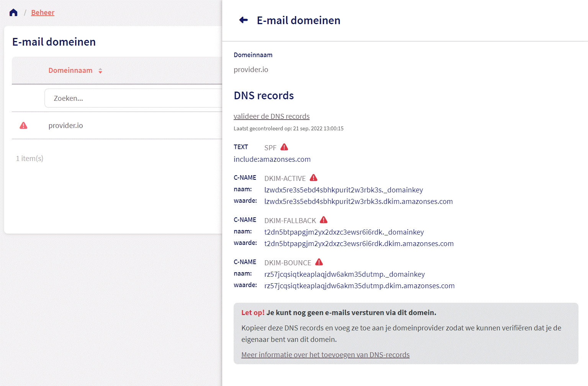Click the DKIM-ACTIVE naam value
The width and height of the screenshot is (588, 386).
point(344,190)
